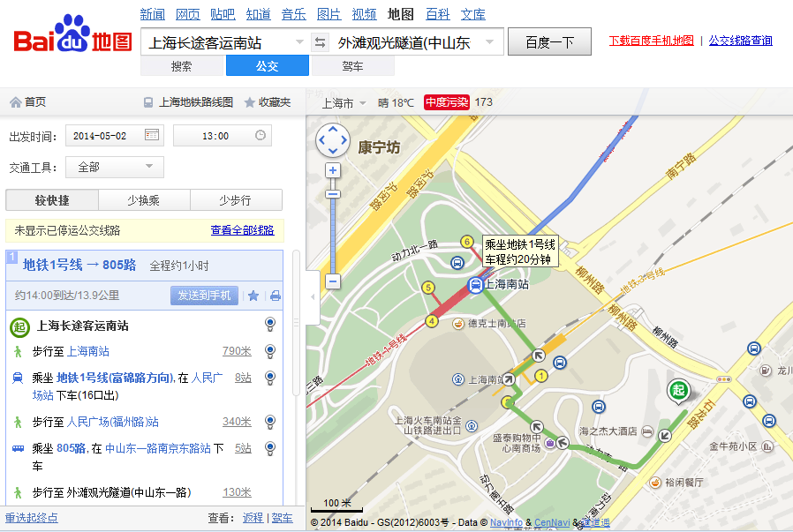Open the 中山东一路南京东路站 stop link
Viewport: 793px width, 532px height.
click(158, 448)
